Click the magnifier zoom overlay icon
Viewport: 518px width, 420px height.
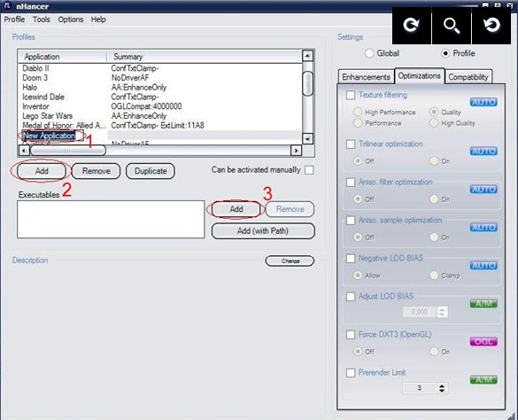click(452, 26)
